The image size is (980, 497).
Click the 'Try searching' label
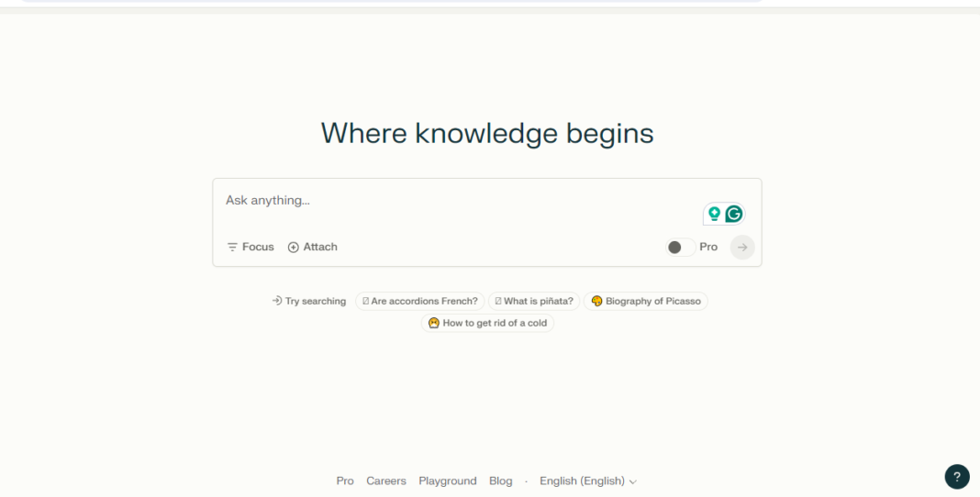[x=308, y=301]
